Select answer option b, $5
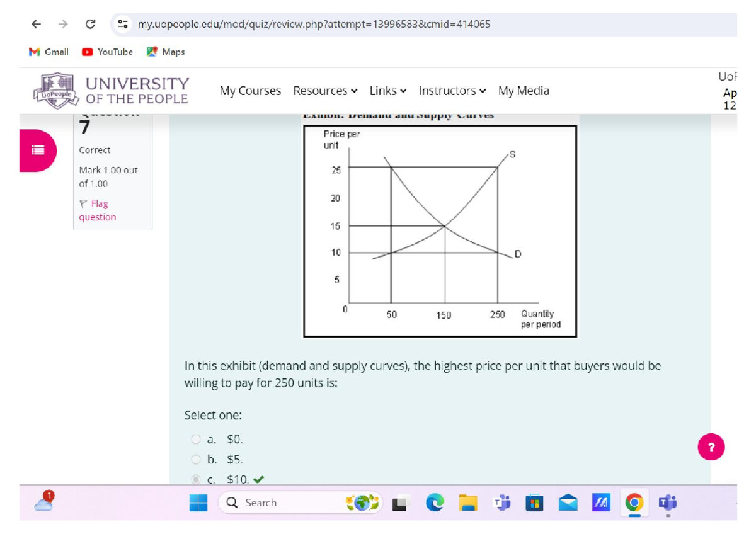This screenshot has width=756, height=534. (x=196, y=459)
